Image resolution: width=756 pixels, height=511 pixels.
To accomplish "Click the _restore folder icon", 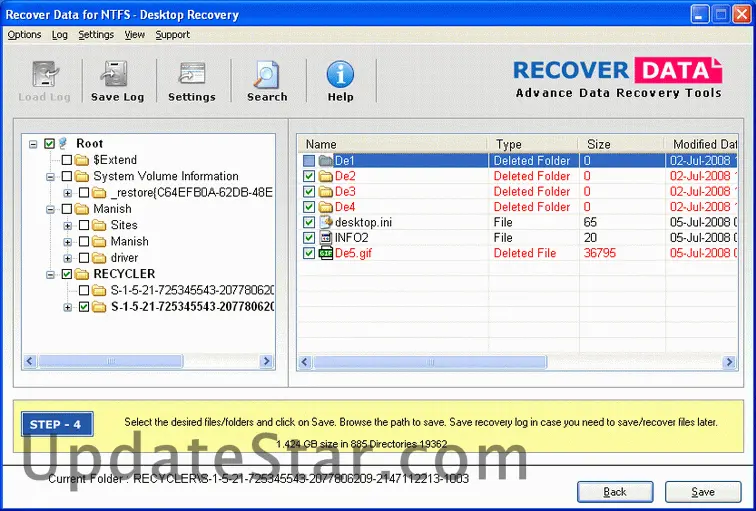I will coord(99,193).
